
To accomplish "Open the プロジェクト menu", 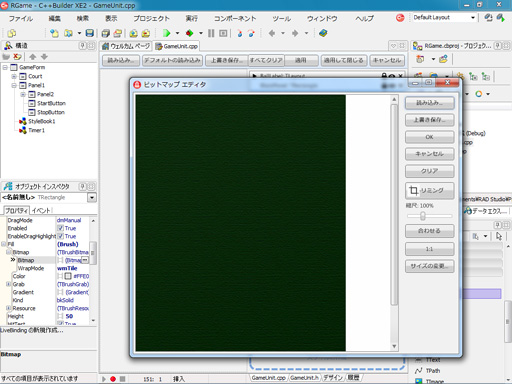I will click(151, 18).
